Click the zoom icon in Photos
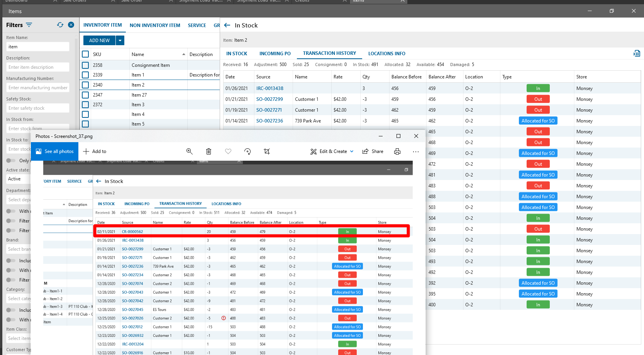 (190, 151)
